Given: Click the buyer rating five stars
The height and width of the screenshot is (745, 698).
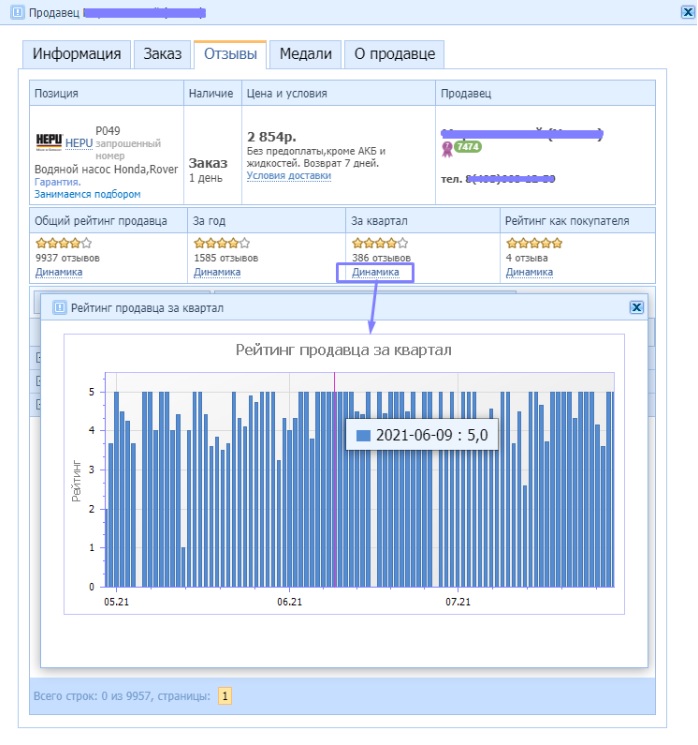Looking at the screenshot, I should click(532, 243).
